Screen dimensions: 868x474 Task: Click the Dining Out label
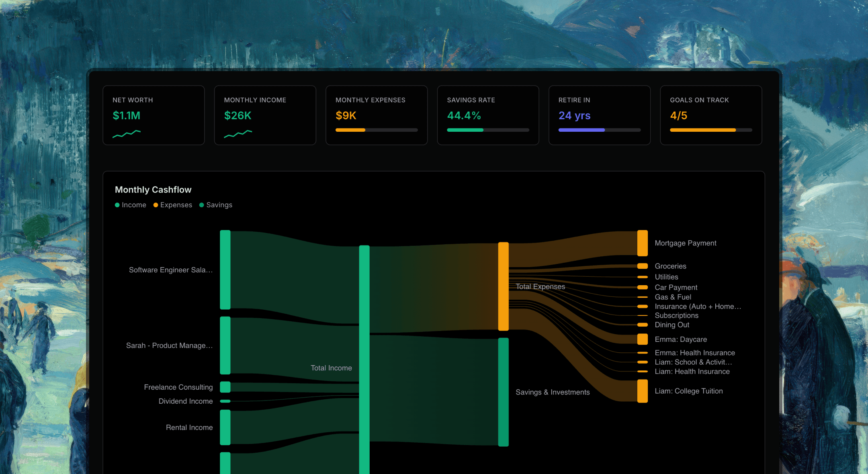click(672, 325)
